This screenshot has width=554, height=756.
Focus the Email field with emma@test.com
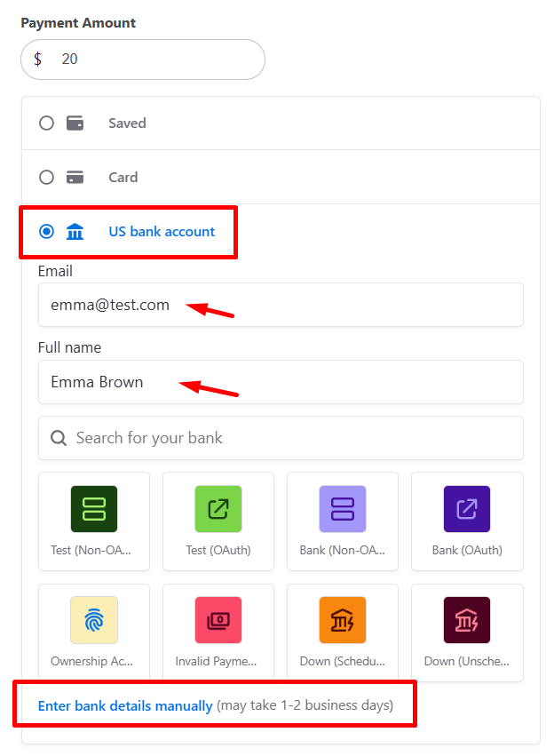[281, 305]
